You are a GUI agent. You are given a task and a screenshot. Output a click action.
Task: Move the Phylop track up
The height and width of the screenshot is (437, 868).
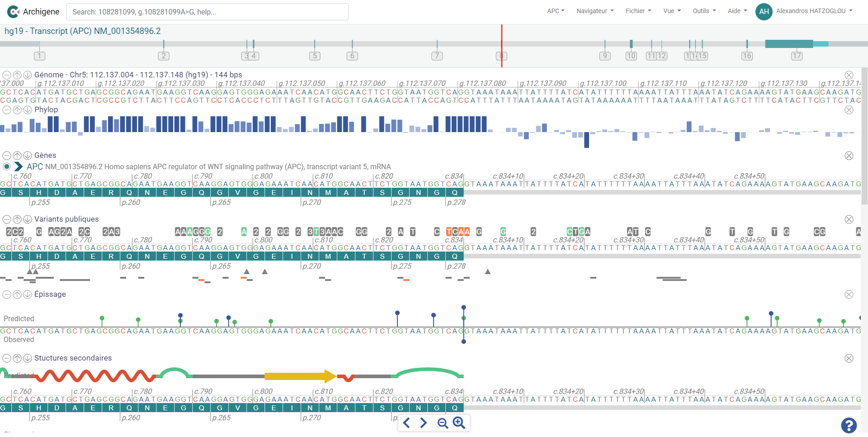(17, 110)
